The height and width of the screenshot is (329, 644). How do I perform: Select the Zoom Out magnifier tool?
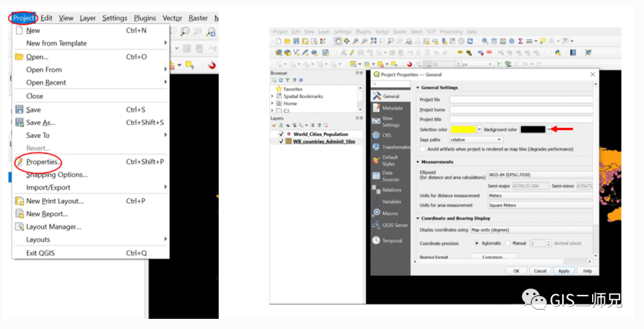[364, 41]
